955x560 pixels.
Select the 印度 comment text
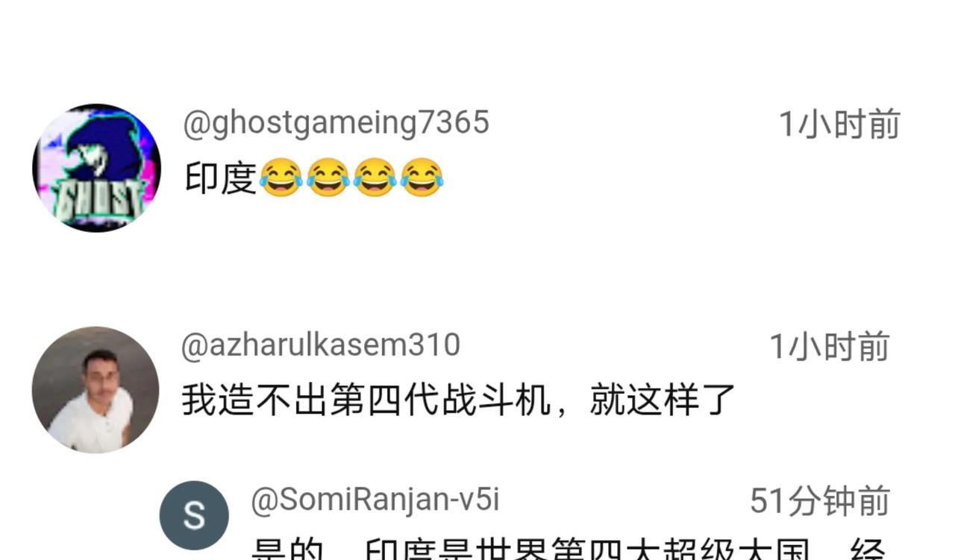tap(221, 178)
